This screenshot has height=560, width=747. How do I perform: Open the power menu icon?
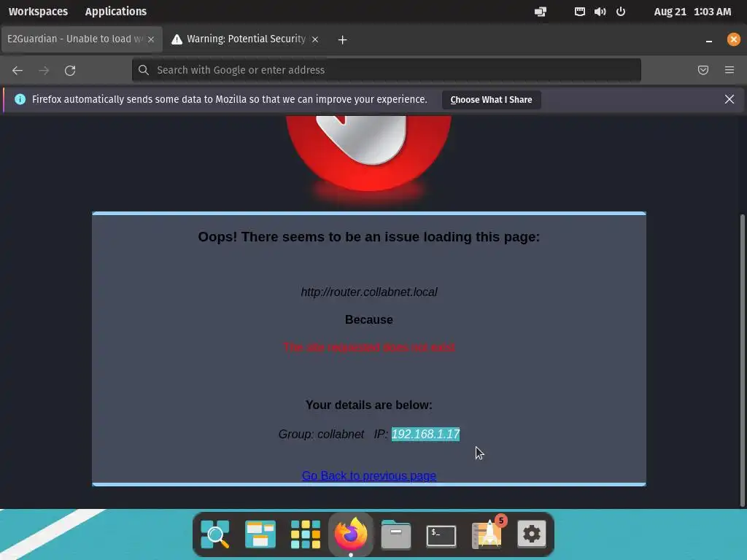620,12
